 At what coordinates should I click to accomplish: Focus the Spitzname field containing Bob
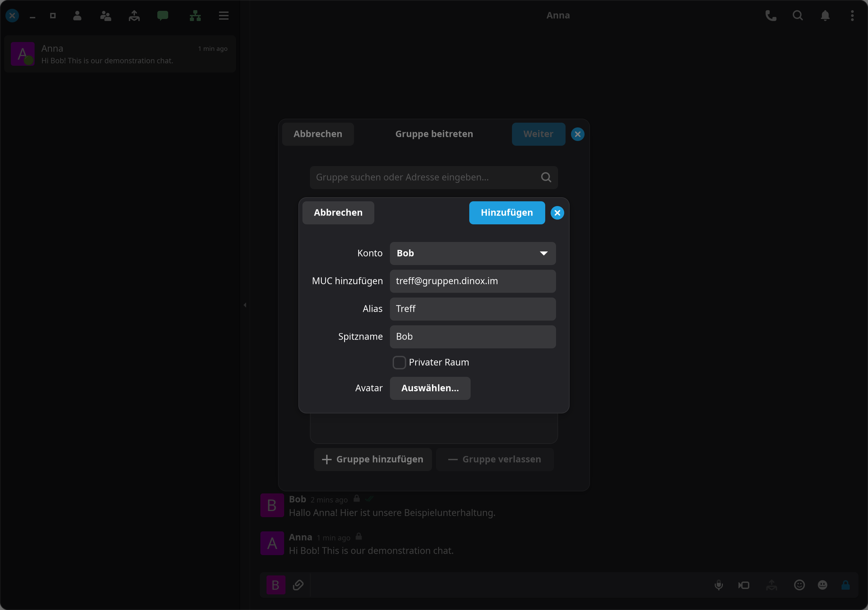473,337
